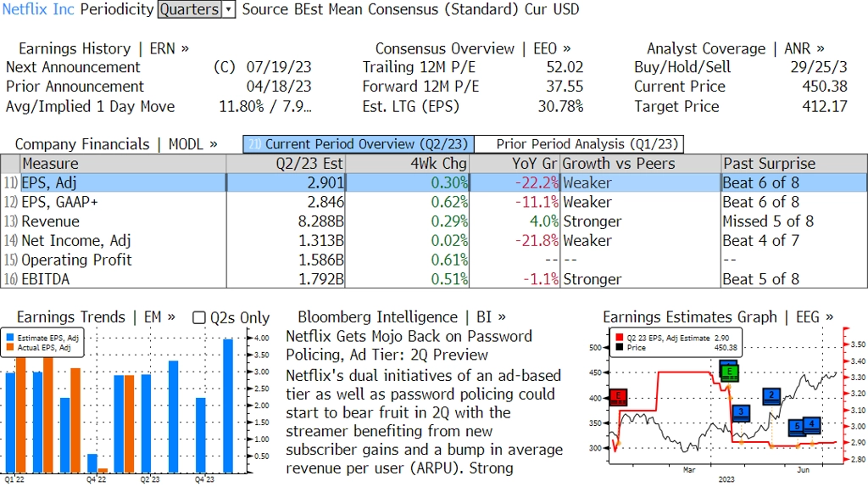Viewport: 868px width, 487px height.
Task: Click the Estimate EPS, Adj blue legend swatch
Action: click(x=10, y=338)
